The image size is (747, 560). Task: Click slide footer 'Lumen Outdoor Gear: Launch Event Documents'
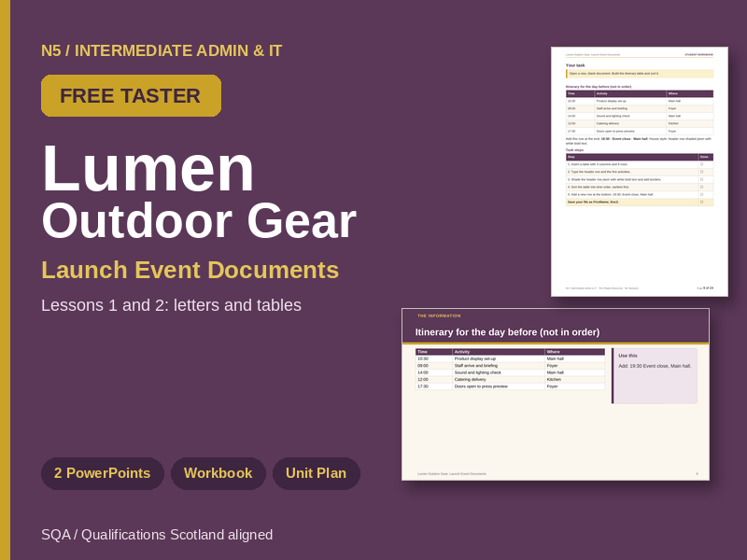click(x=452, y=474)
